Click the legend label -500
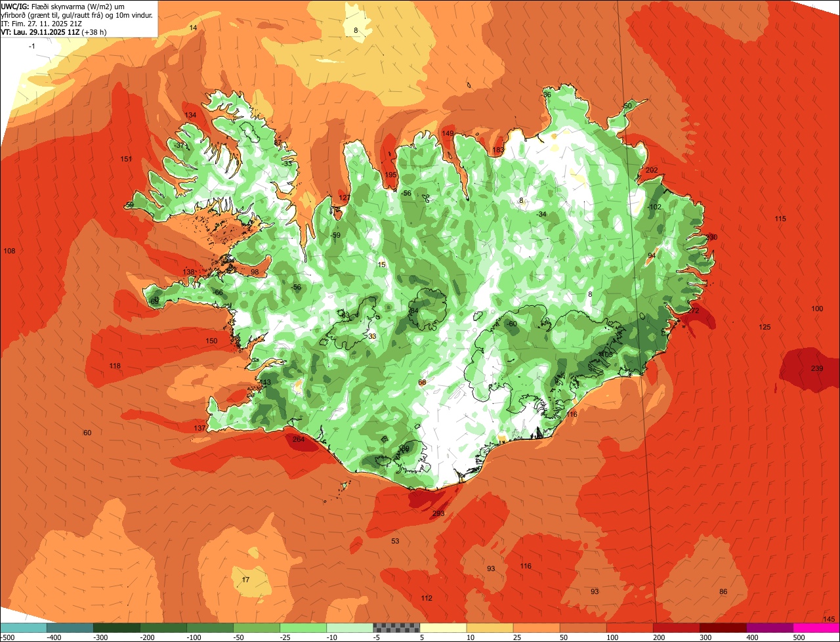Image resolution: width=840 pixels, height=642 pixels. coord(7,637)
